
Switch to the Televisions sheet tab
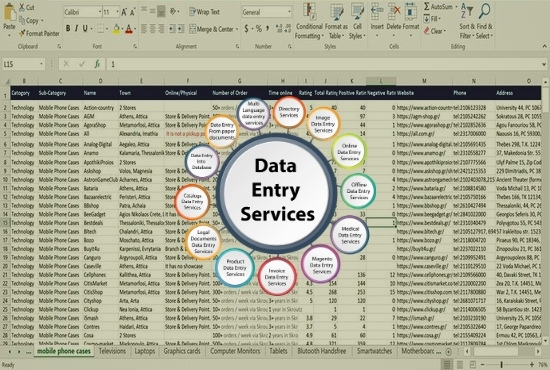(x=112, y=351)
